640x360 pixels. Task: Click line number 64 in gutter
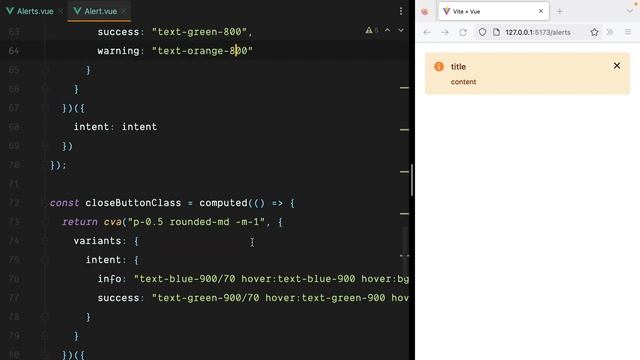coord(14,51)
